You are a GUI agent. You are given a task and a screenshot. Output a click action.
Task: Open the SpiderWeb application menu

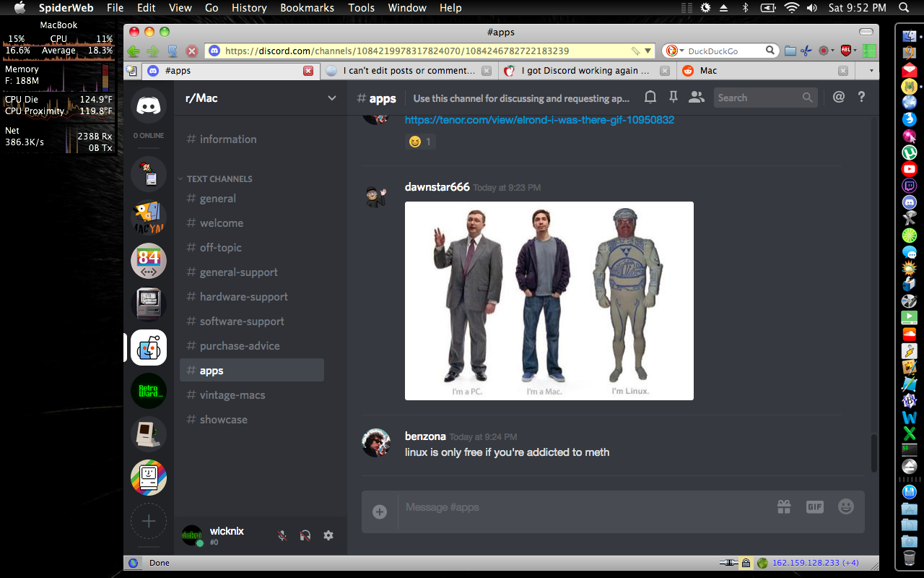[x=66, y=8]
